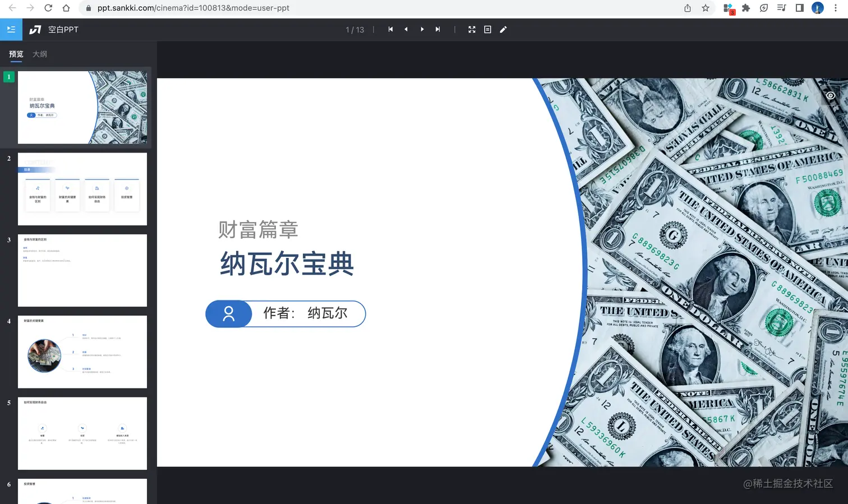This screenshot has height=504, width=848.
Task: Click the browser back arrow
Action: [x=12, y=8]
